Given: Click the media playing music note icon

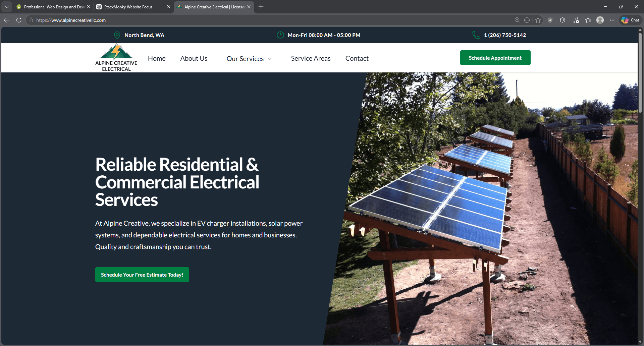Looking at the screenshot, I should pos(576,20).
